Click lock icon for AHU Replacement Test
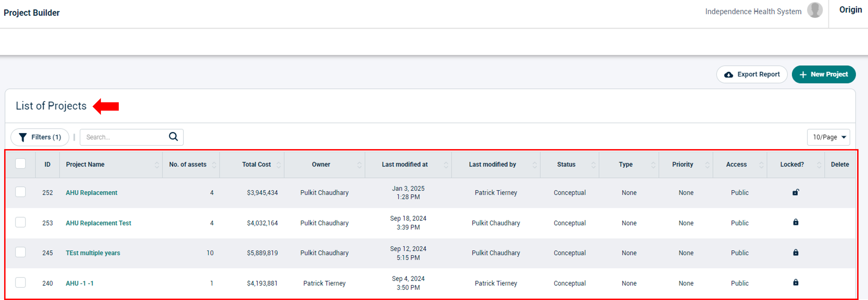Image resolution: width=868 pixels, height=300 pixels. [796, 222]
